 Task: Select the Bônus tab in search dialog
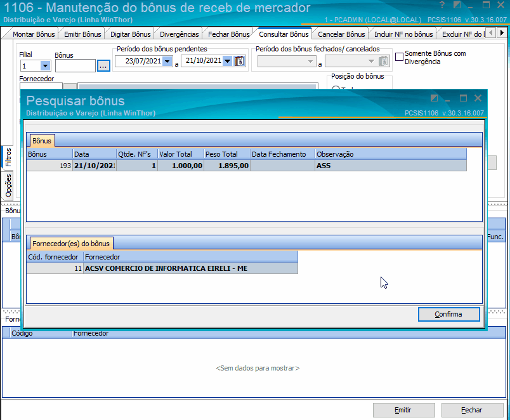[42, 141]
